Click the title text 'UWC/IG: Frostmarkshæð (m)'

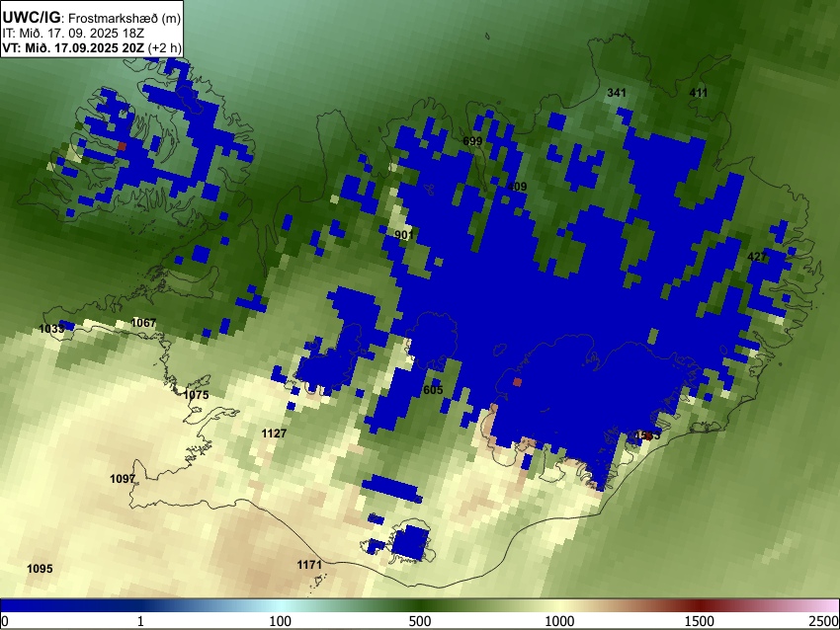pos(92,18)
